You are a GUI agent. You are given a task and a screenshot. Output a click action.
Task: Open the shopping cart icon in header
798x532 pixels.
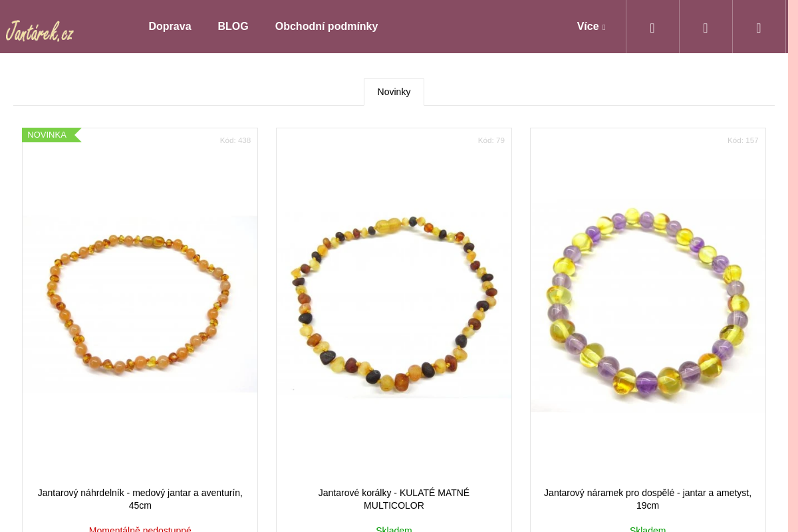759,27
